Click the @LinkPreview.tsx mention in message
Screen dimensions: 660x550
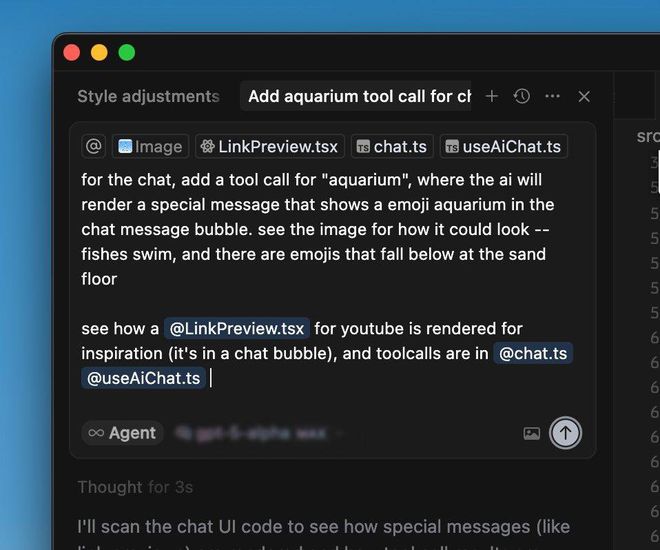pos(237,328)
